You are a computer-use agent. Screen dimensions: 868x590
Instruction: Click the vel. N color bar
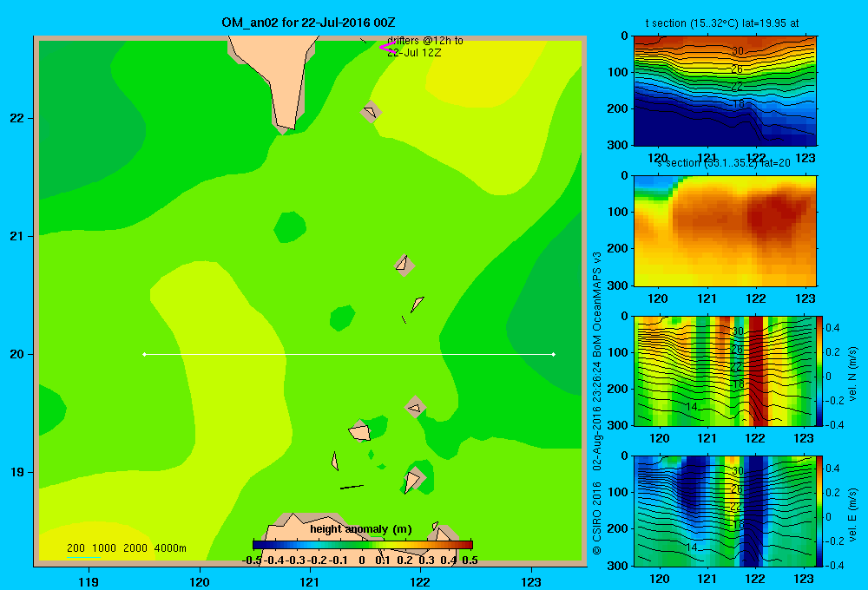coord(820,370)
